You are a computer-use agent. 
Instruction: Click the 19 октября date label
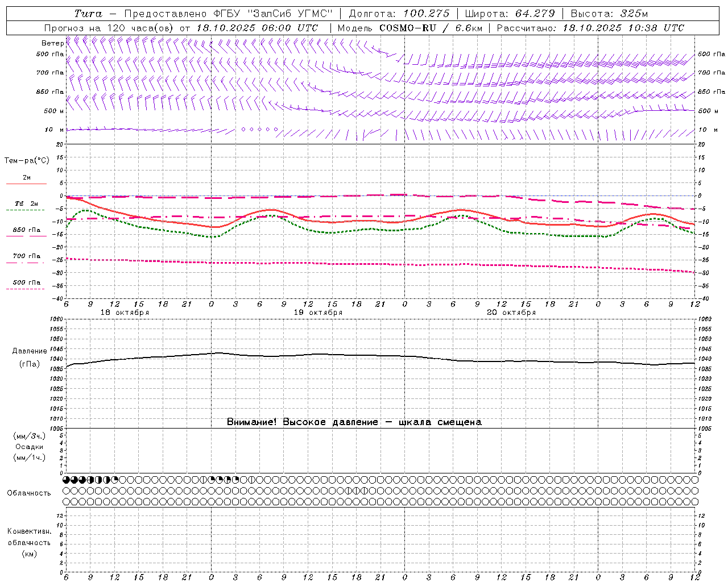(x=318, y=313)
